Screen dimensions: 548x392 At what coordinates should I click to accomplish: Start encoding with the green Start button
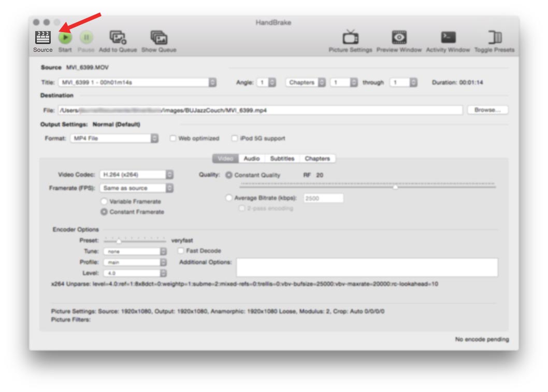[65, 37]
